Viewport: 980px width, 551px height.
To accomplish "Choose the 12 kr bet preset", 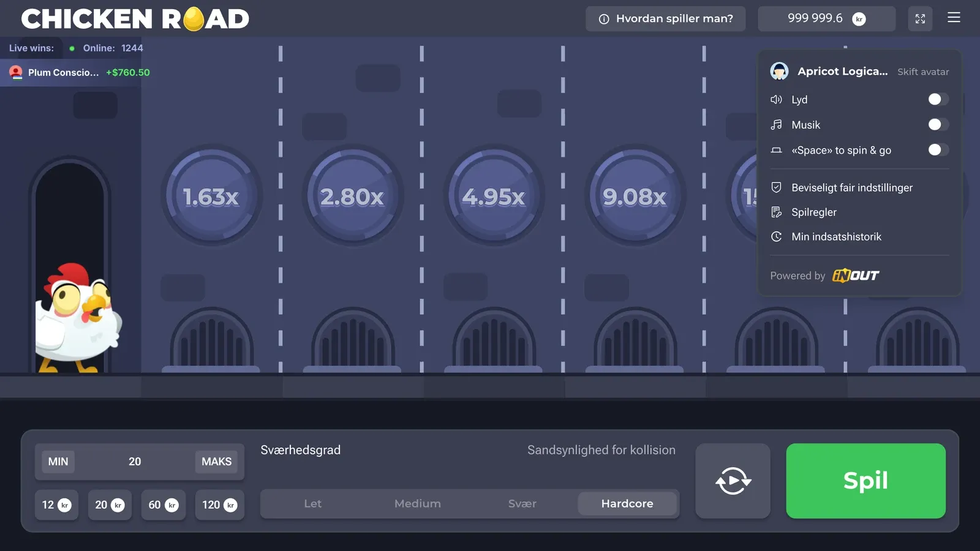I will [x=56, y=505].
